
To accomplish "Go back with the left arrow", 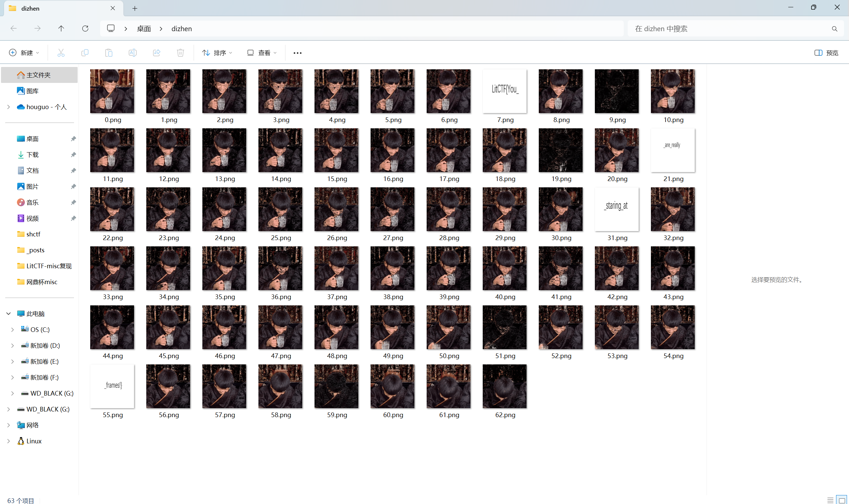I will point(14,29).
